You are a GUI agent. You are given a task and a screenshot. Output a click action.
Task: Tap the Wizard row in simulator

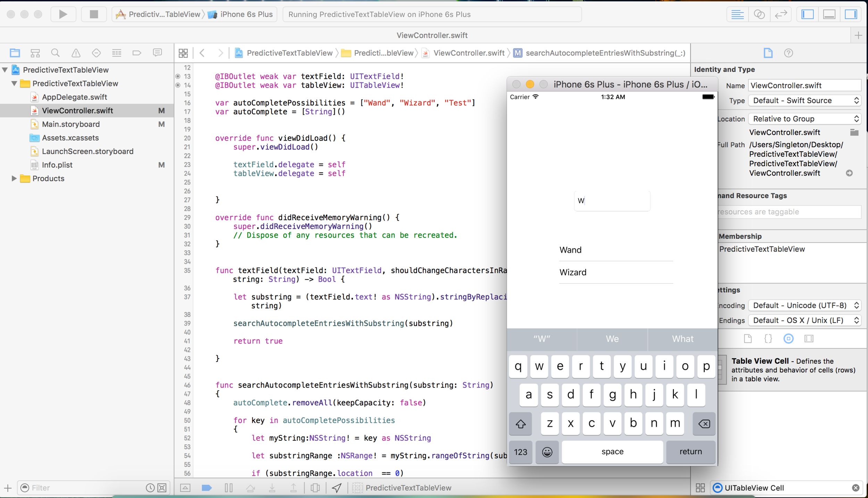616,272
